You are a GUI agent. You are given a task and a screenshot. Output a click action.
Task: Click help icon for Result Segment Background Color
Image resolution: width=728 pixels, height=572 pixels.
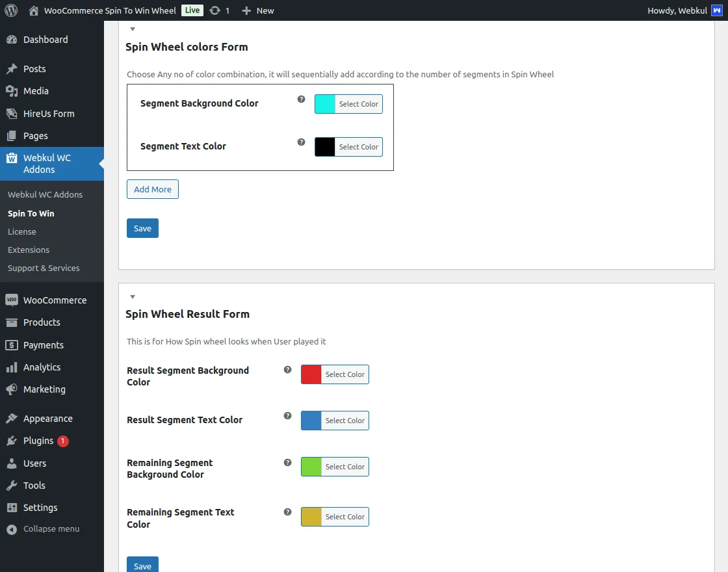coord(288,370)
